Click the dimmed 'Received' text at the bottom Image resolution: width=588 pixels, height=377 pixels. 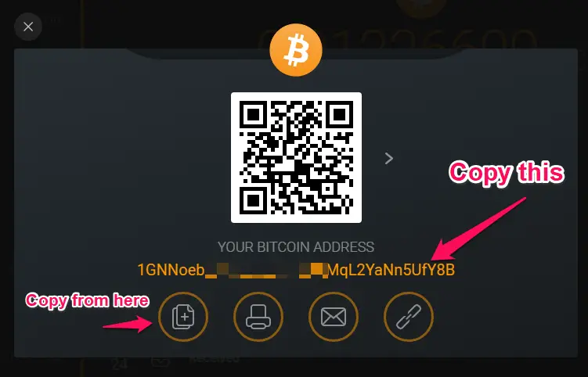click(x=214, y=359)
